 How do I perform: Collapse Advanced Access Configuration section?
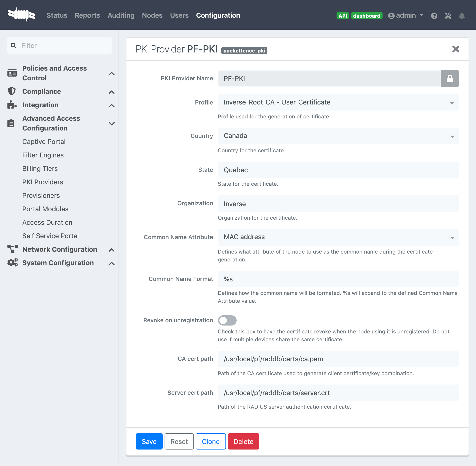(x=112, y=124)
